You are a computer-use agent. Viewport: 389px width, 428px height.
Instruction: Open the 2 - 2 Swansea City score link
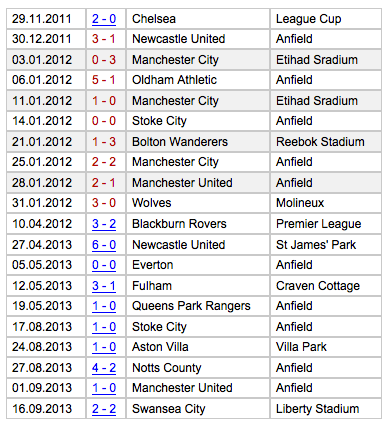[104, 409]
